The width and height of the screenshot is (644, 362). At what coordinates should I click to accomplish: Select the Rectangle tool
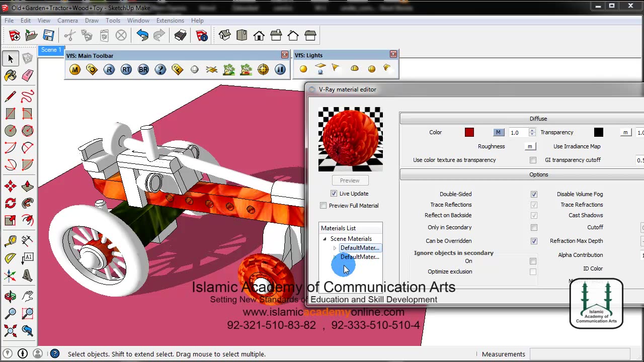(x=10, y=114)
